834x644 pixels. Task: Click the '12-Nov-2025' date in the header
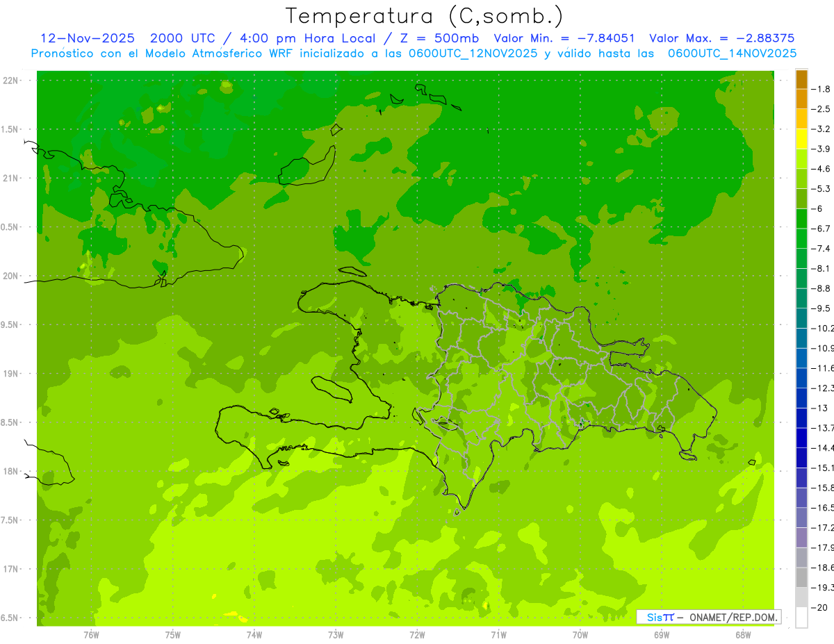88,38
